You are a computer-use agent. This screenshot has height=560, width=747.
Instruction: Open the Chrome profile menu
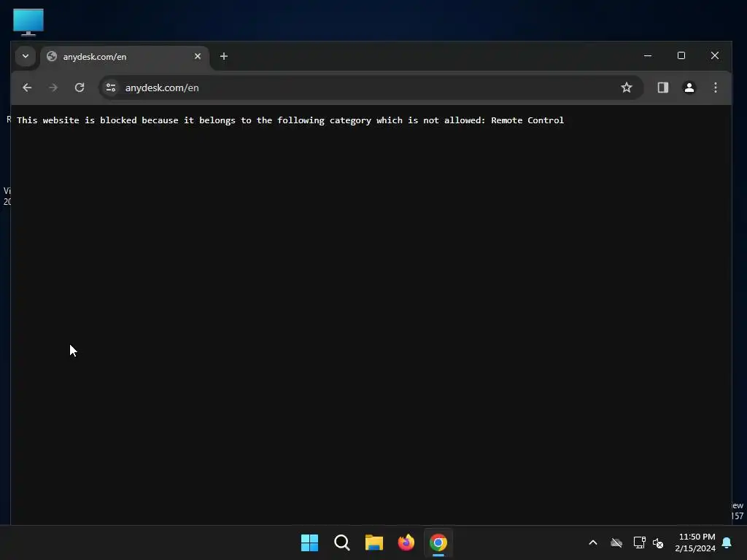pyautogui.click(x=689, y=87)
